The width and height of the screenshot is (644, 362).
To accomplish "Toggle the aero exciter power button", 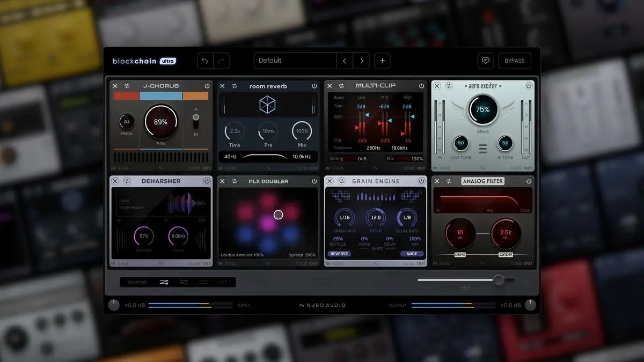I will click(529, 86).
